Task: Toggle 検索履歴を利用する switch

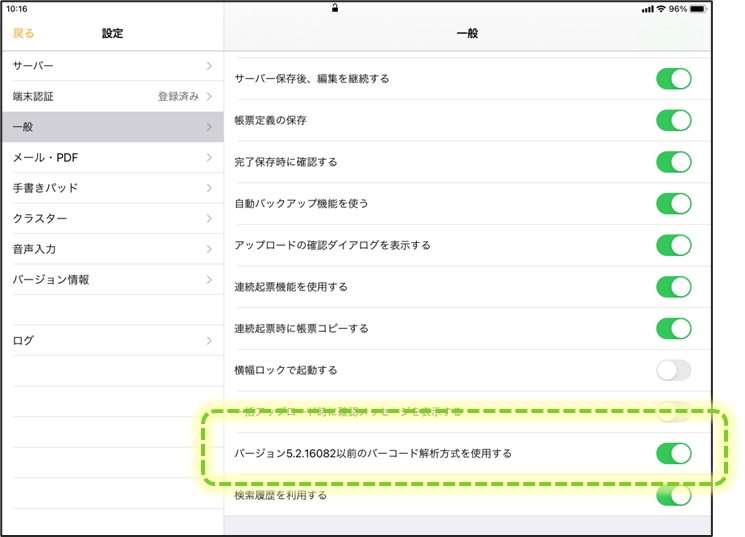Action: [x=674, y=495]
